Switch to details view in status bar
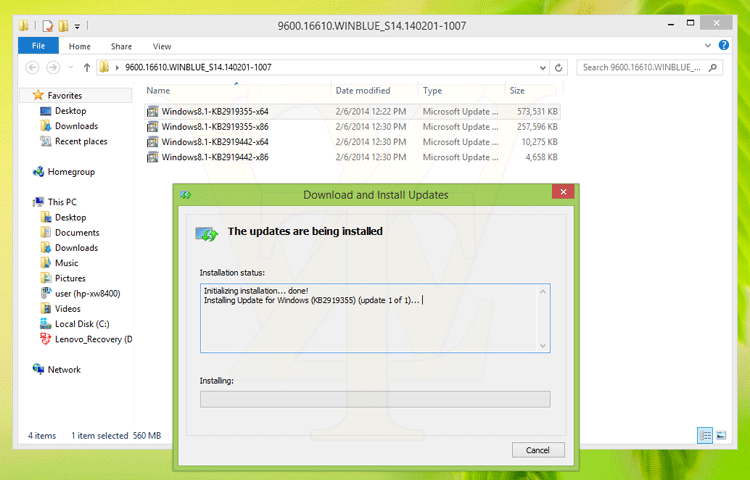 705,435
